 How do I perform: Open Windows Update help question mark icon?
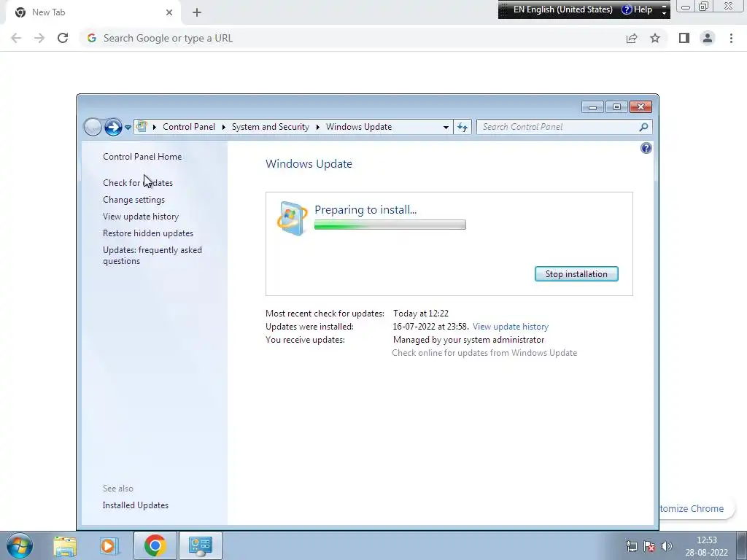point(646,148)
